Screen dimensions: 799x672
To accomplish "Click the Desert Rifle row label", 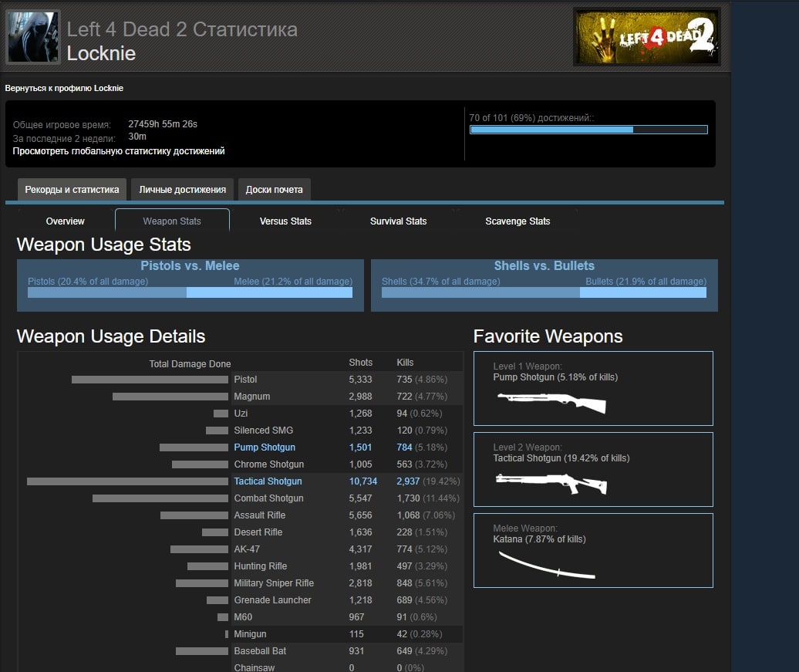I will [x=258, y=532].
